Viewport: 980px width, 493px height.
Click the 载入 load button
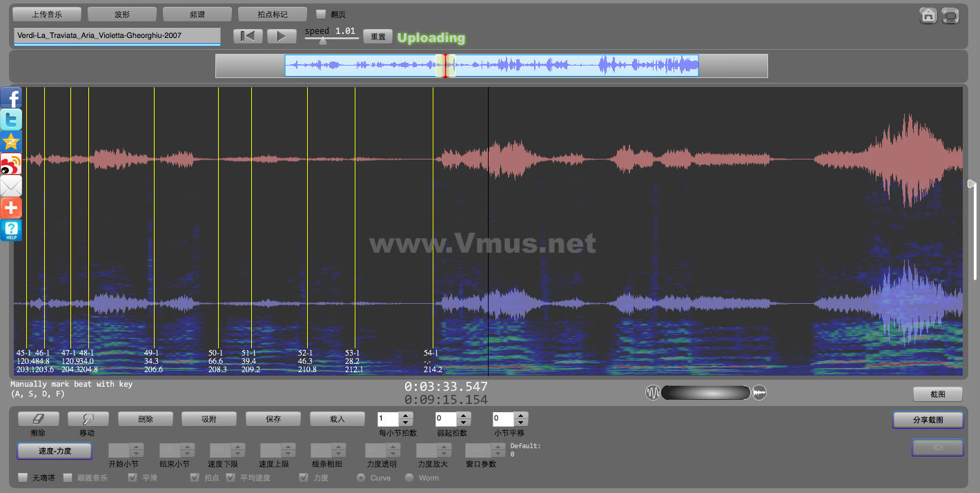click(x=337, y=419)
